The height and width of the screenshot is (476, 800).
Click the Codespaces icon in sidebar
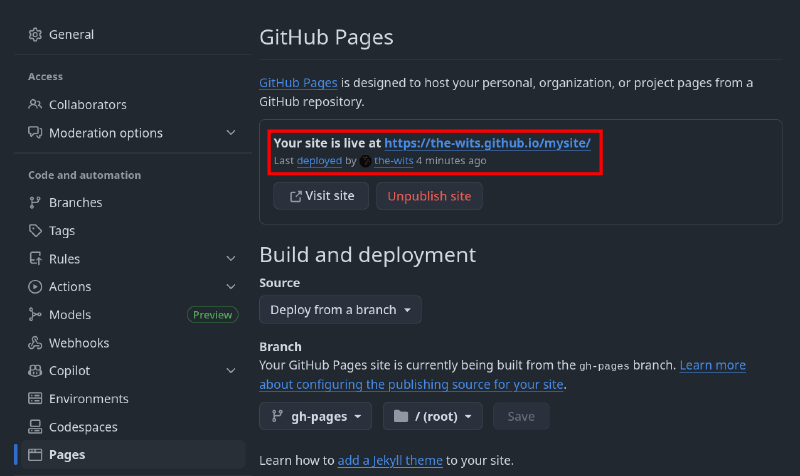tap(35, 427)
